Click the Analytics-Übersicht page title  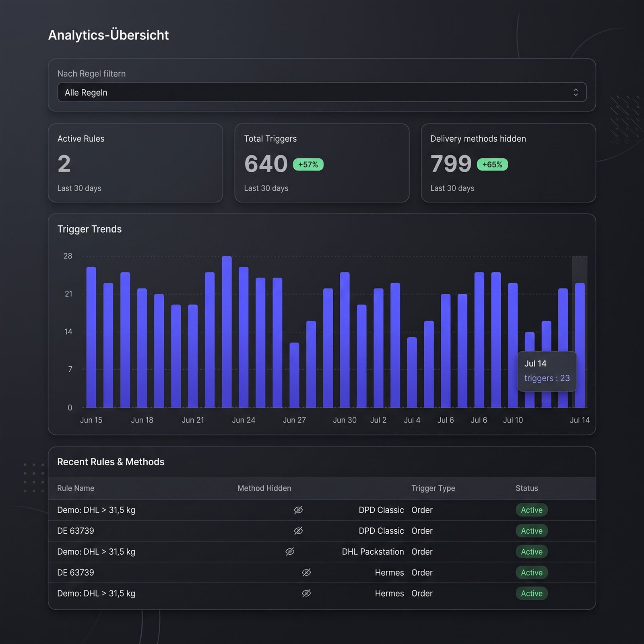(108, 35)
